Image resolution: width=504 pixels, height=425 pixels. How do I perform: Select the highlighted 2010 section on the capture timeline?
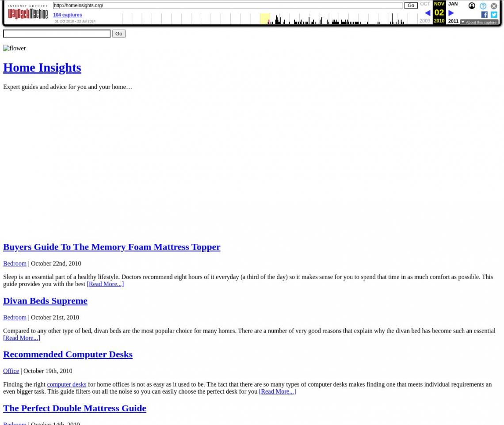(x=264, y=19)
